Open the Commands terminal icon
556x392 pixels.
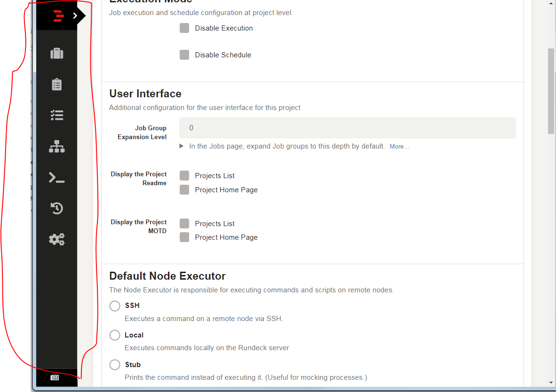tap(57, 177)
